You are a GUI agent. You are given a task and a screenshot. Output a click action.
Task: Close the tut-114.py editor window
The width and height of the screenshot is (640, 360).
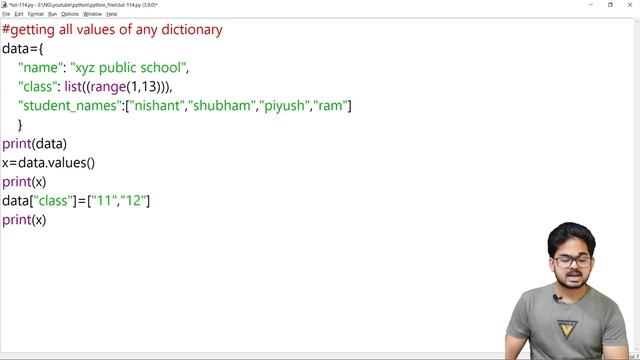(x=630, y=4)
